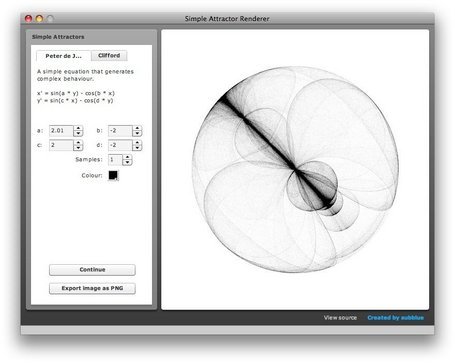This screenshot has height=363, width=455.
Task: Click the parameter c input field
Action: (61, 145)
